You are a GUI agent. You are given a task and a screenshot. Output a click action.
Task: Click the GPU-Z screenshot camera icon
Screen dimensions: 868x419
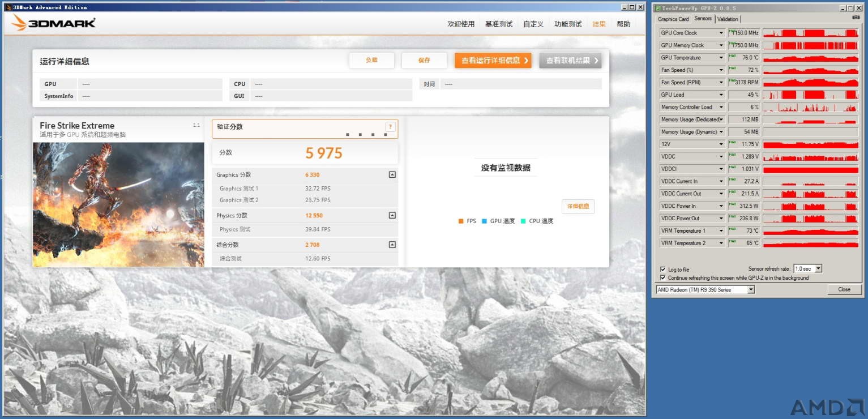[856, 18]
